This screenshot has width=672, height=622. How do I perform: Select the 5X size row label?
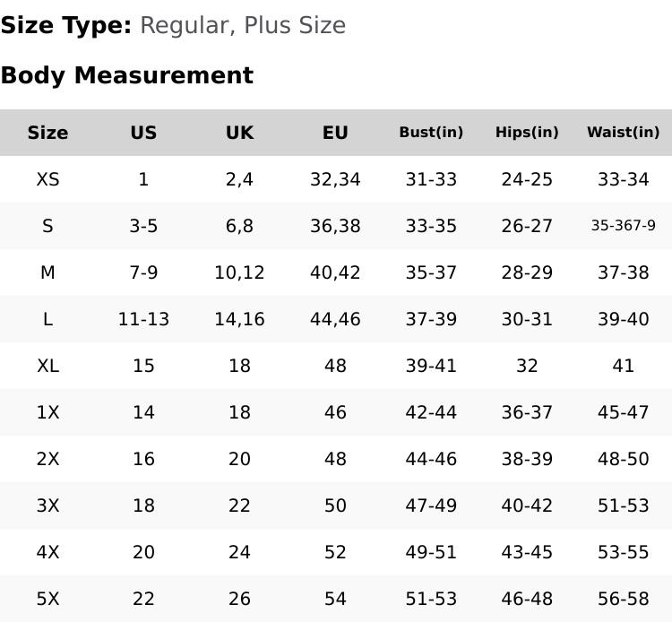point(47,599)
